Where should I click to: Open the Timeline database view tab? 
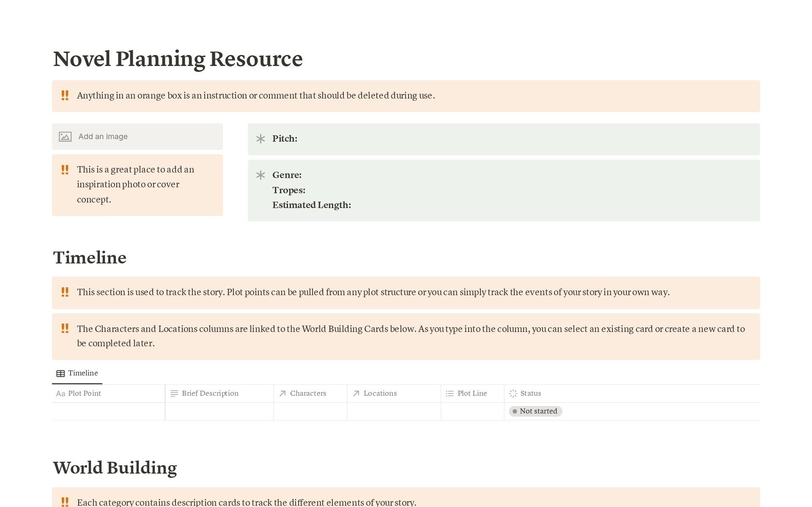[x=82, y=373]
